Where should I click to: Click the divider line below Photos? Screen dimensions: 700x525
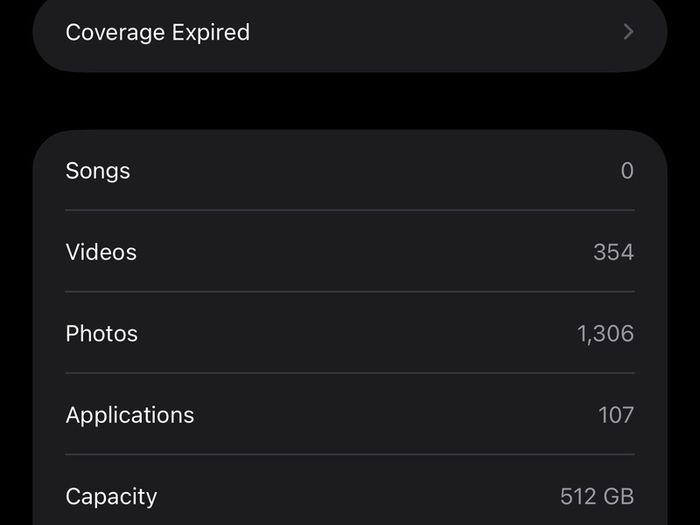click(x=350, y=373)
